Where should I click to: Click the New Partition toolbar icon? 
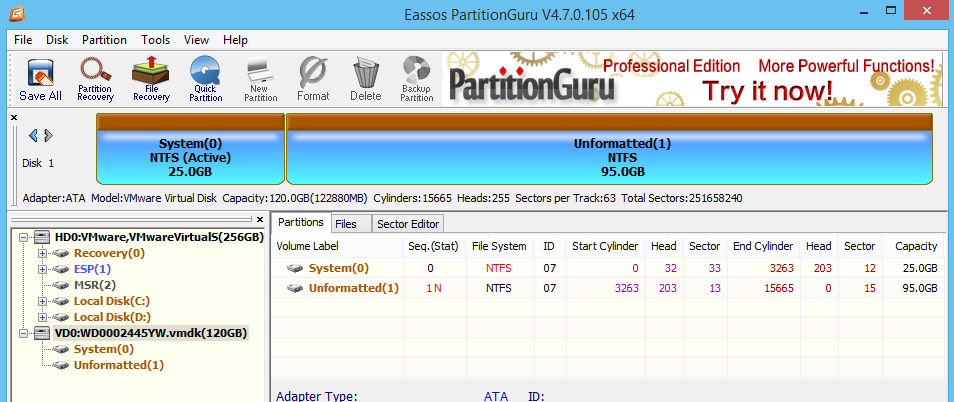[x=262, y=79]
